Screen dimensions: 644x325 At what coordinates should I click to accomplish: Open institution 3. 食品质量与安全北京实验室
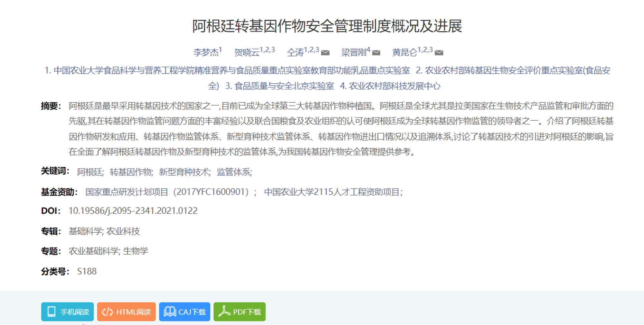coord(279,86)
